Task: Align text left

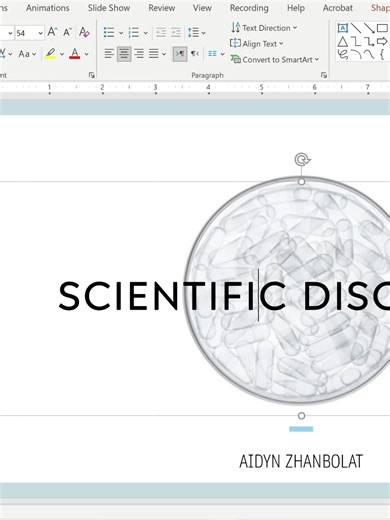Action: point(109,54)
